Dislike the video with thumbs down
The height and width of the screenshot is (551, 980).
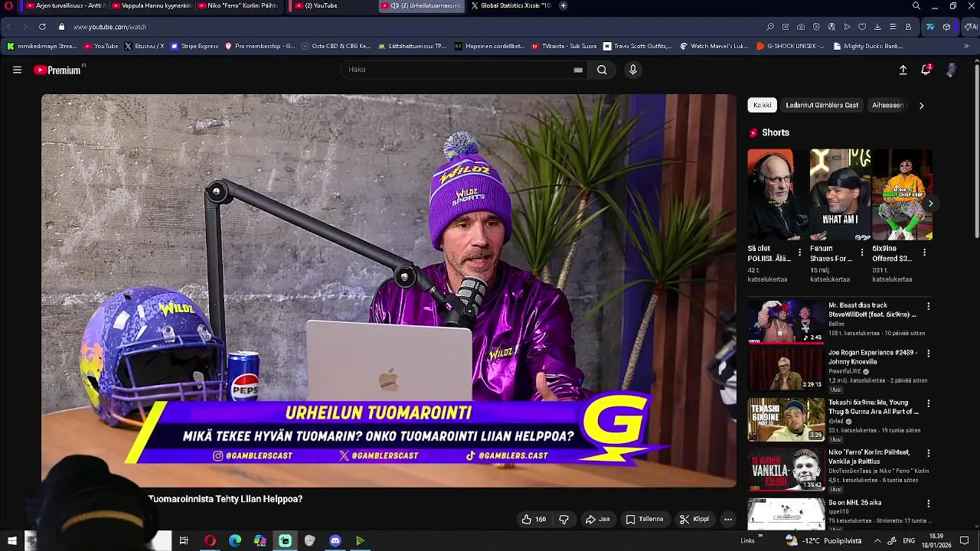pos(564,520)
